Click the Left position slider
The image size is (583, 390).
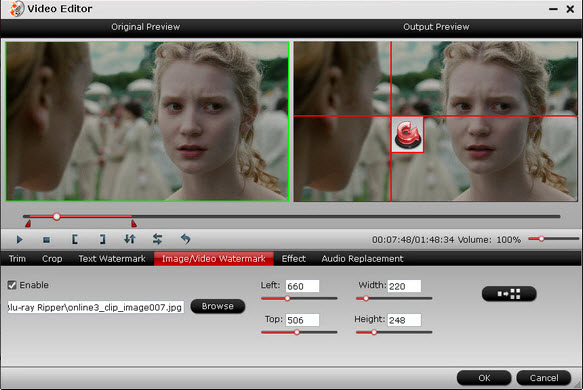299,298
